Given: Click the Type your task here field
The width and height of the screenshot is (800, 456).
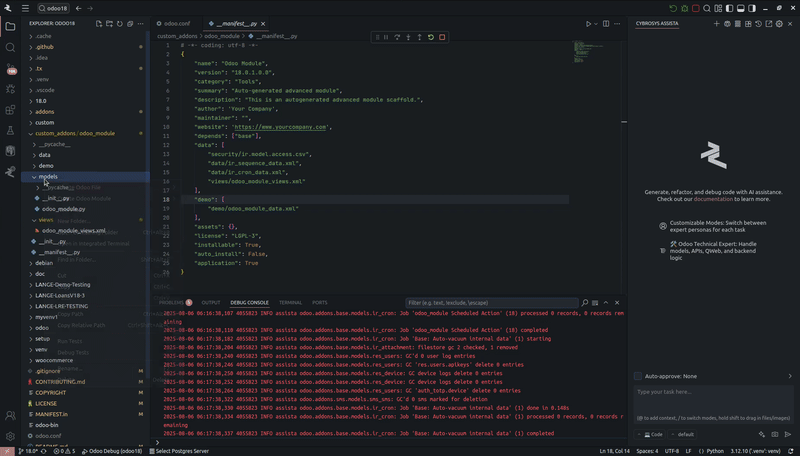Looking at the screenshot, I should (x=713, y=403).
